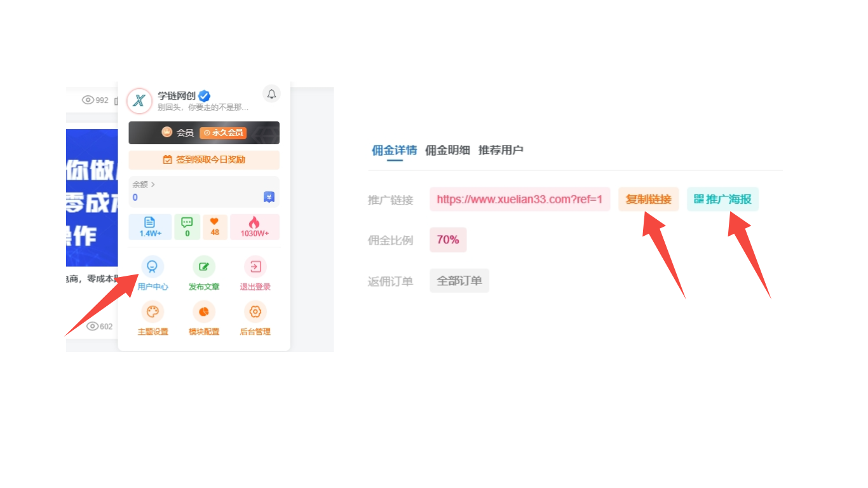
Task: Click the 复制链接 copy link button
Action: [x=649, y=199]
